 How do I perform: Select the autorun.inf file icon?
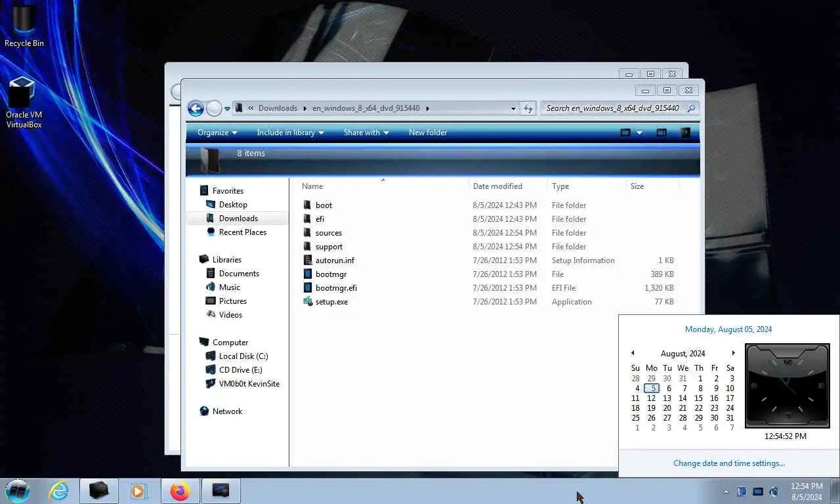[x=308, y=261]
